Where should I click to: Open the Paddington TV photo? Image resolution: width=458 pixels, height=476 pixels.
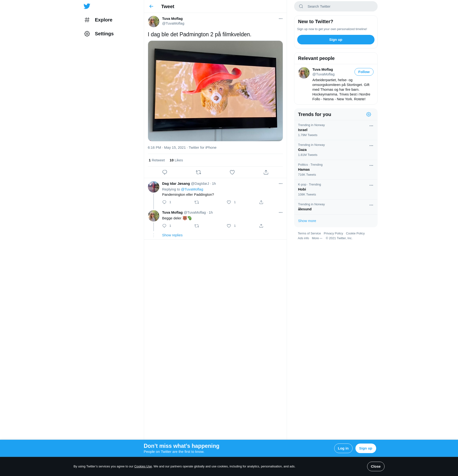click(215, 91)
